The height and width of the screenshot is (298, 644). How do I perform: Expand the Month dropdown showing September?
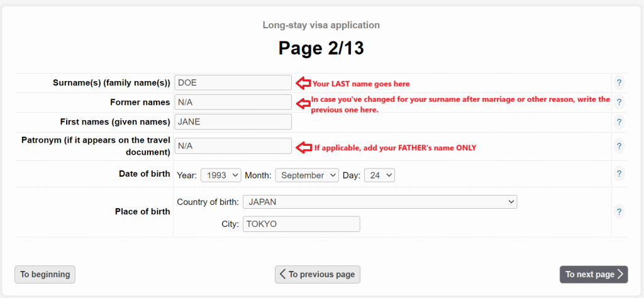[x=307, y=175]
